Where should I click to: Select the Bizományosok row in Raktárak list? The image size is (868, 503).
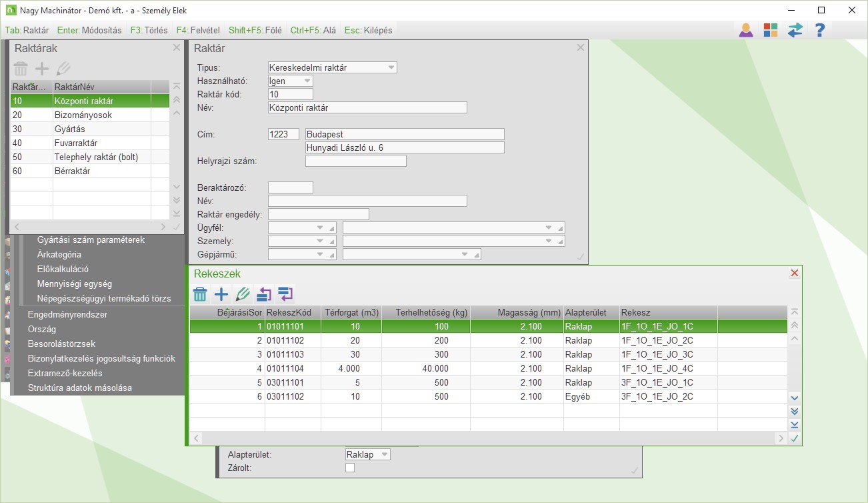[83, 115]
